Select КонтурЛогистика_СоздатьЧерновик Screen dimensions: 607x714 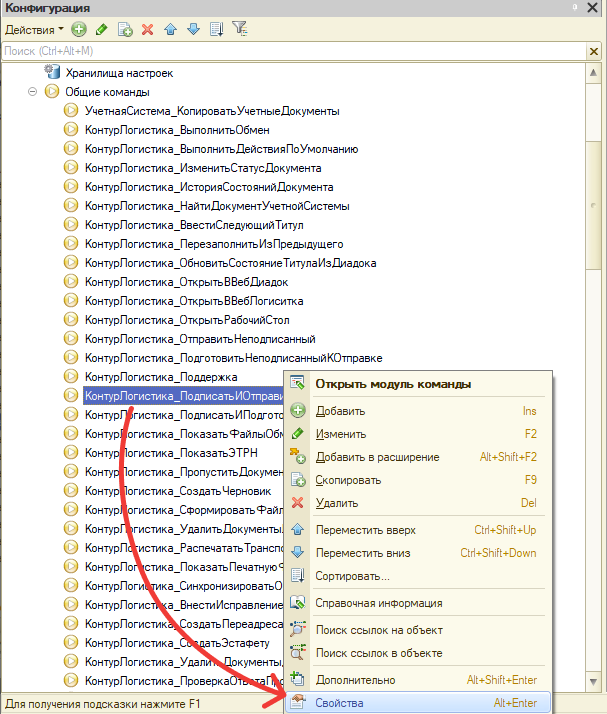[x=178, y=491]
